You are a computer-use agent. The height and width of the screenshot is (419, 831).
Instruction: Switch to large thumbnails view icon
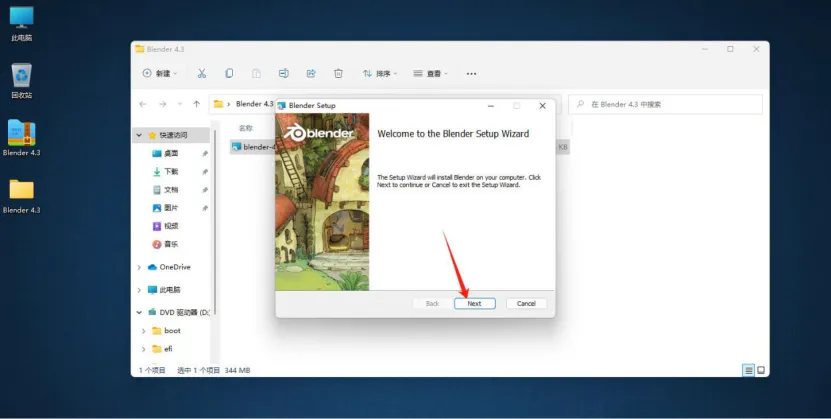pyautogui.click(x=761, y=370)
